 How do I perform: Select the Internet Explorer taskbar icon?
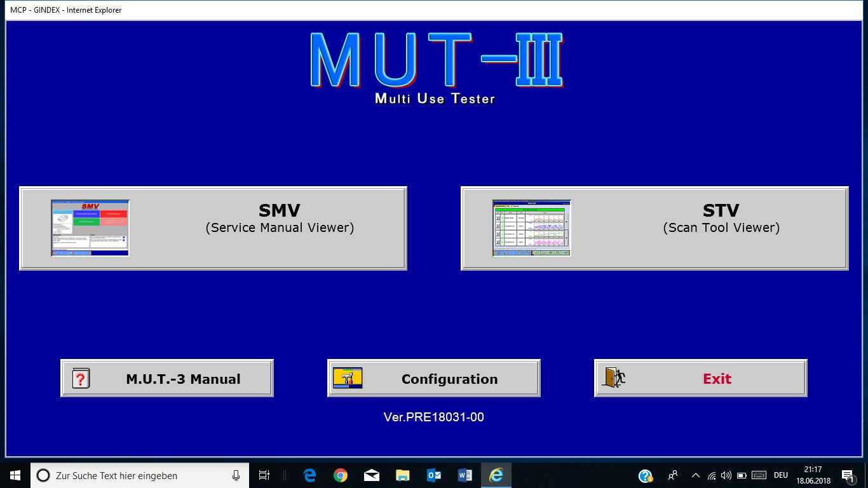tap(496, 475)
